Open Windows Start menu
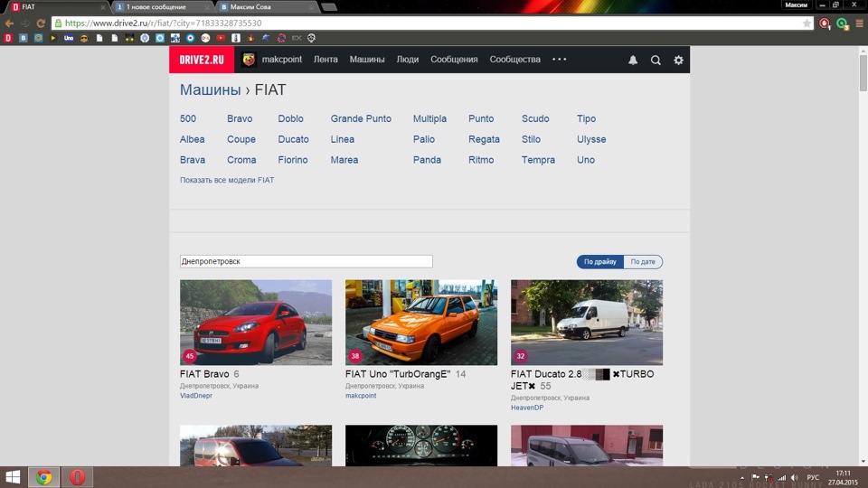 (x=13, y=477)
